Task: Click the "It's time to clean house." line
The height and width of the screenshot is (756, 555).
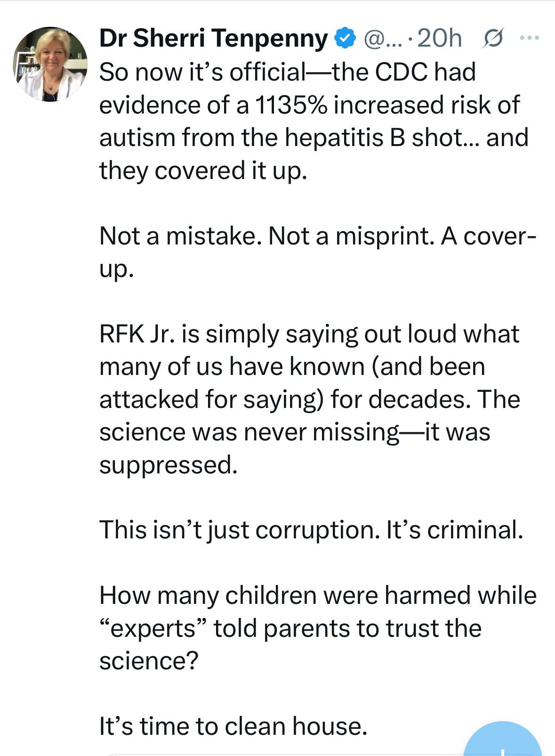Action: click(x=233, y=726)
